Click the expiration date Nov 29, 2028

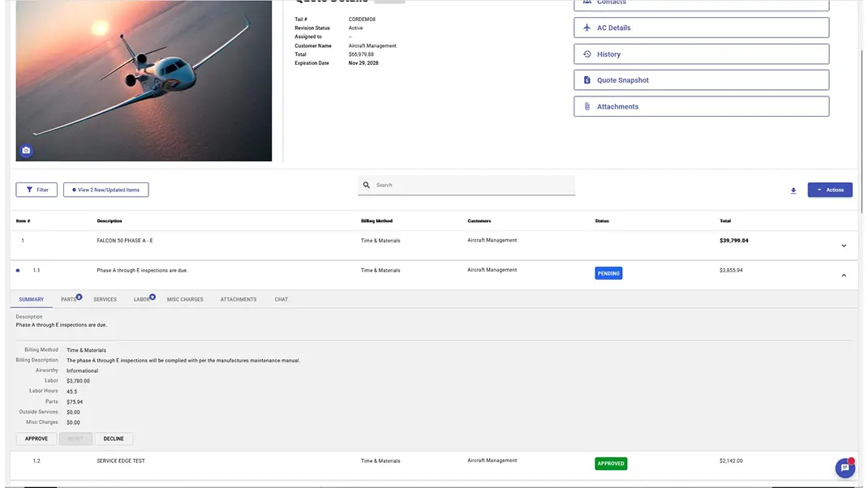point(363,63)
